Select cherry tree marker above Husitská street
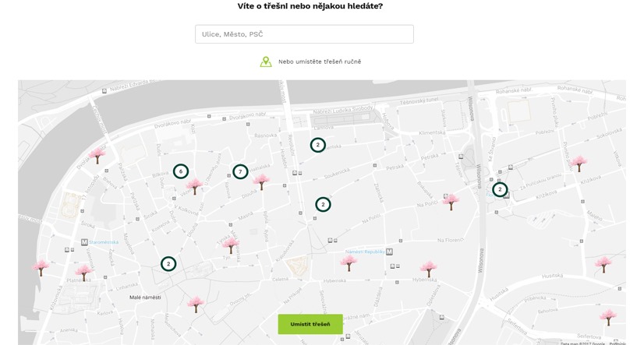 603,265
